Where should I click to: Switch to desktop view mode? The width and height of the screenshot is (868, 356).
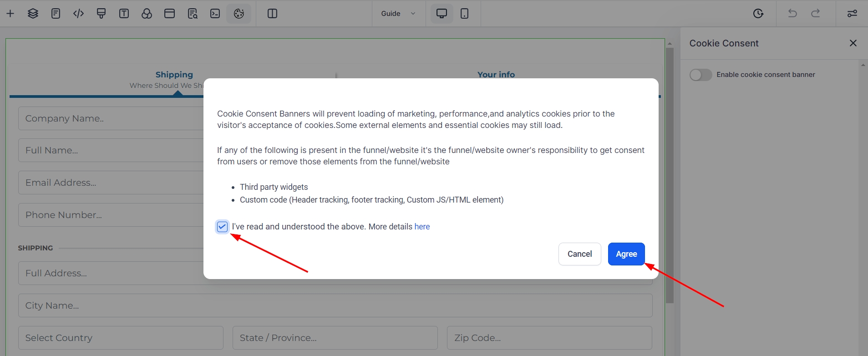point(442,14)
